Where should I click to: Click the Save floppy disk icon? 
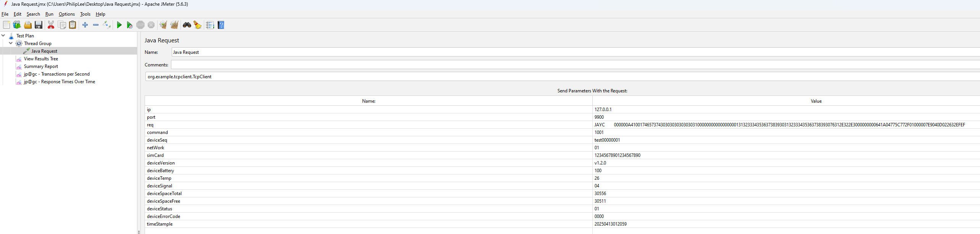coord(39,25)
